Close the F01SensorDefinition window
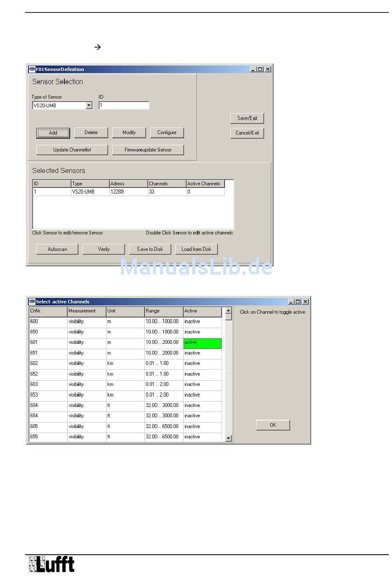 pyautogui.click(x=268, y=69)
